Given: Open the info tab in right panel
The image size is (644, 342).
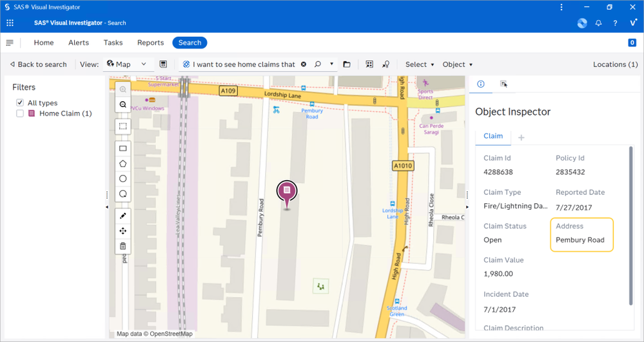Looking at the screenshot, I should 480,84.
